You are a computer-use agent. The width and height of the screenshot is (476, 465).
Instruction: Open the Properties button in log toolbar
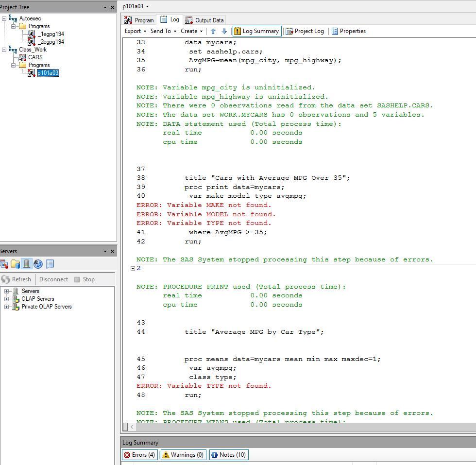click(348, 31)
